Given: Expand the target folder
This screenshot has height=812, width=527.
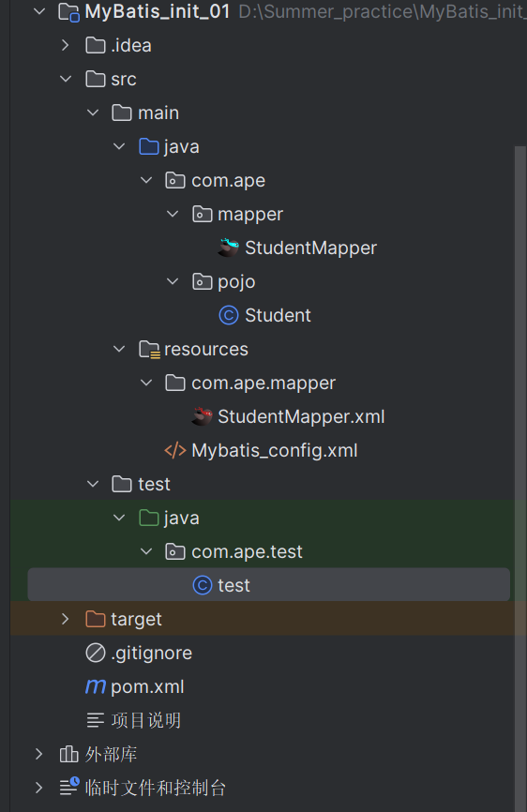Looking at the screenshot, I should tap(66, 619).
